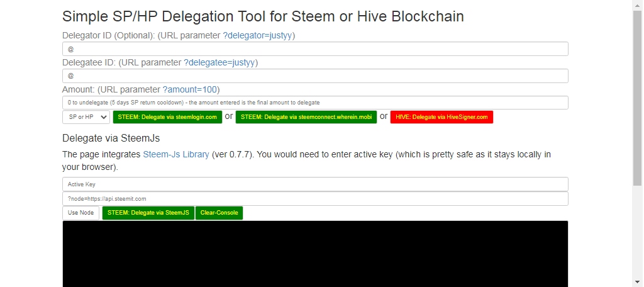Focus the Delegatee ID input field
The height and width of the screenshot is (287, 644).
click(316, 76)
